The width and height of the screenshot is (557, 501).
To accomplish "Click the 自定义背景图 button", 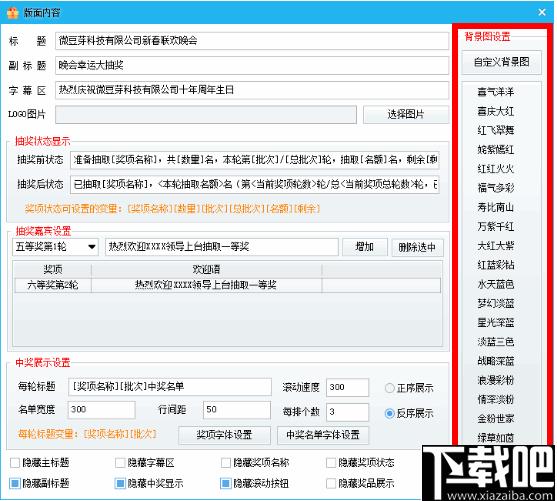I will 502,62.
